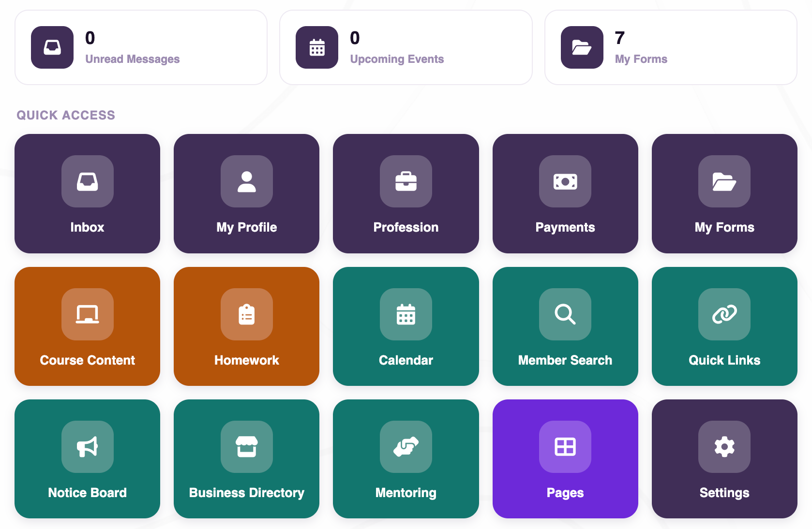Image resolution: width=812 pixels, height=529 pixels.
Task: Click the Pages tile label
Action: coord(565,493)
